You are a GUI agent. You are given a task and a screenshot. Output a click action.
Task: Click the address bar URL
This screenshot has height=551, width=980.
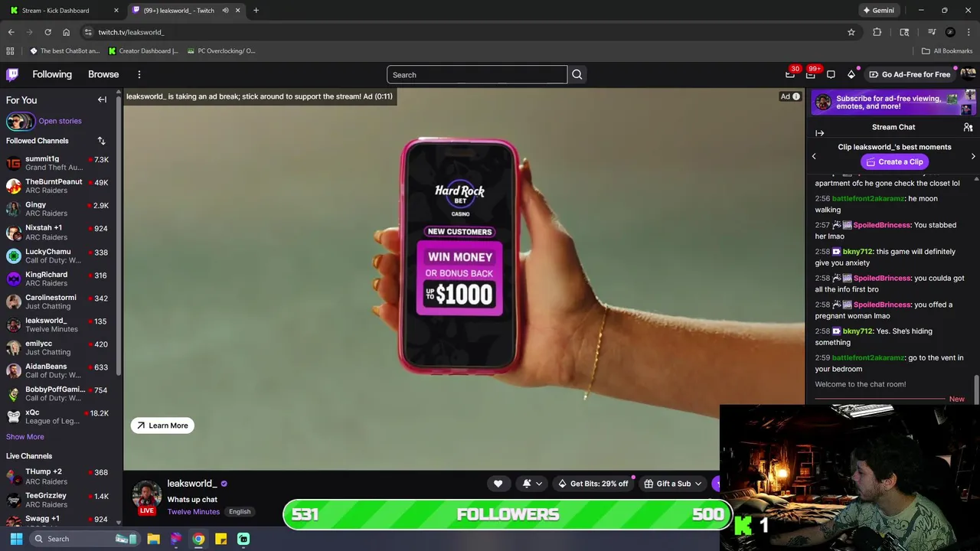131,32
